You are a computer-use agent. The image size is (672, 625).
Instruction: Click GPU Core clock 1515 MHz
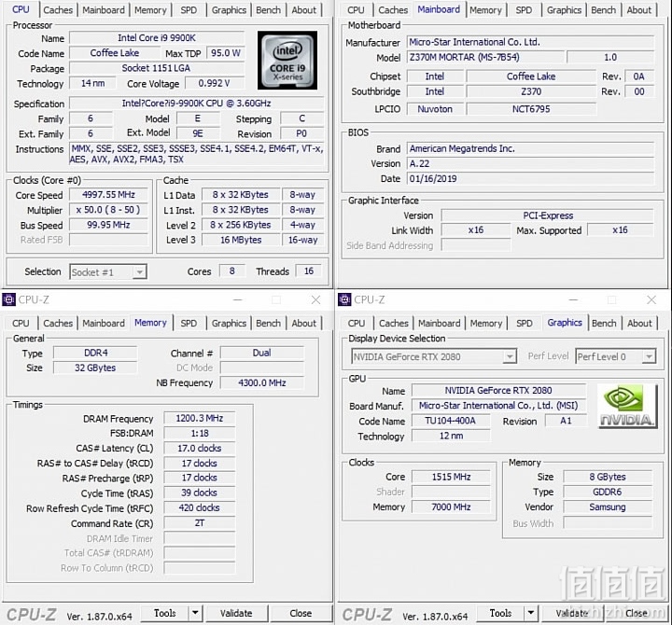point(451,477)
